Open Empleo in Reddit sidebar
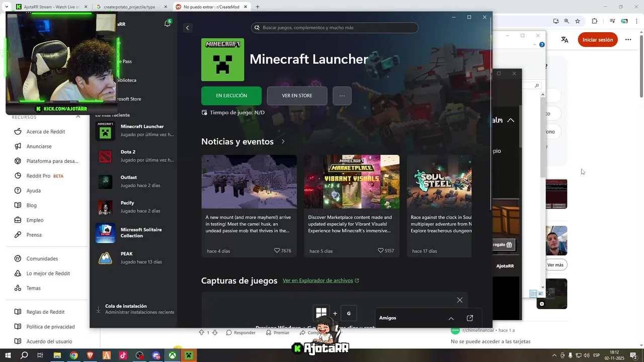The height and width of the screenshot is (362, 644). pos(35,220)
